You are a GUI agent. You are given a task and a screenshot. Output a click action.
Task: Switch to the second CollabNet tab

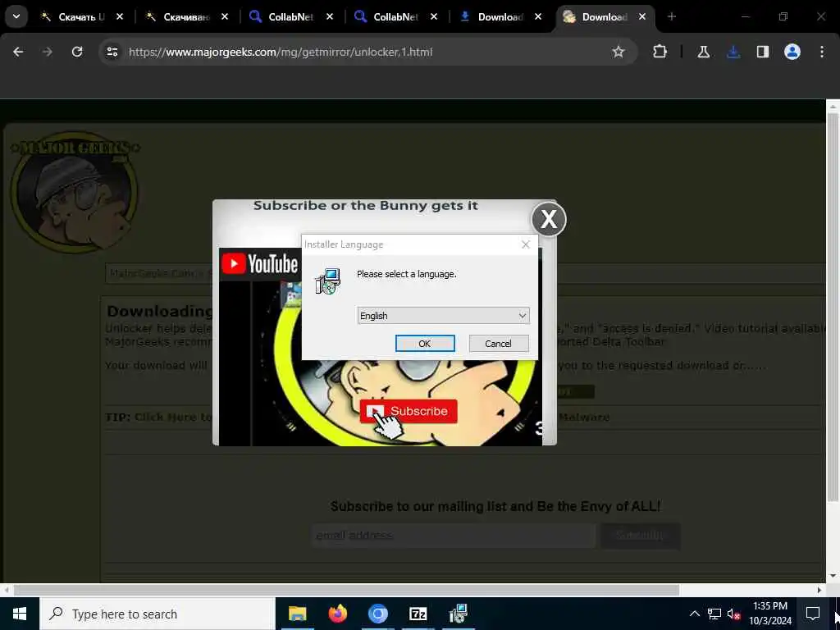click(x=395, y=17)
